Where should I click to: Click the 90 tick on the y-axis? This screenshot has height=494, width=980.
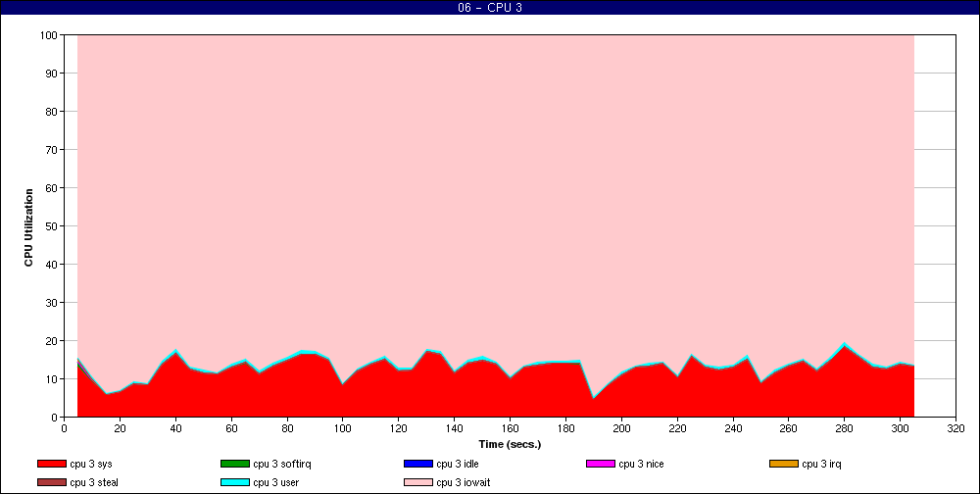click(52, 74)
